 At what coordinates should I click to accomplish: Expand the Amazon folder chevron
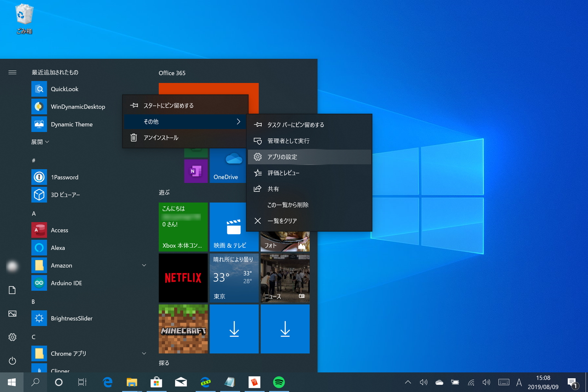144,266
